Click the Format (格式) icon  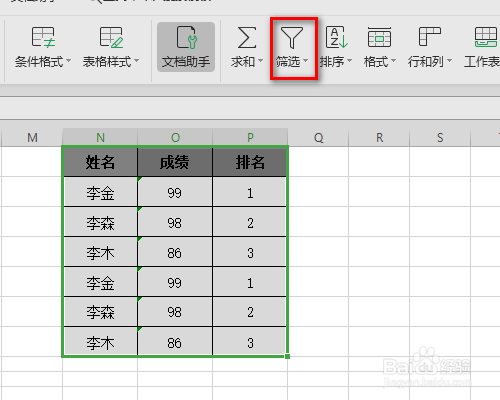coord(379,37)
